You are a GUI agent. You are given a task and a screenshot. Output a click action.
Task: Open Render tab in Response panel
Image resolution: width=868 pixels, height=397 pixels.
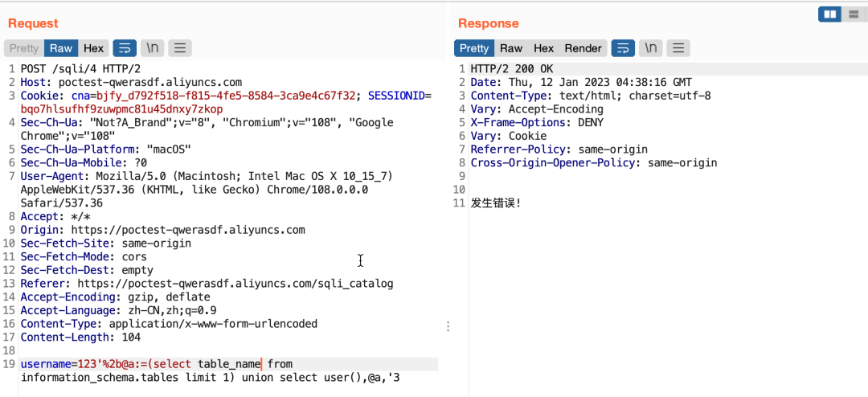583,48
